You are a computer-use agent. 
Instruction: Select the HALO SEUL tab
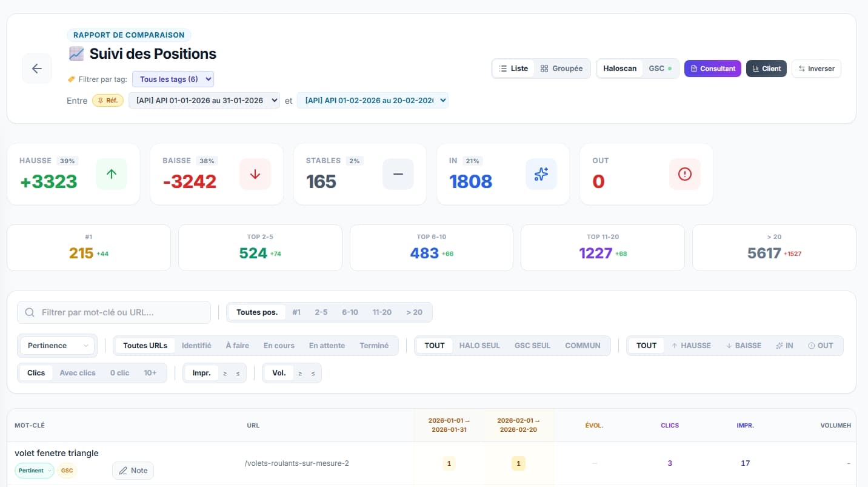(x=479, y=345)
